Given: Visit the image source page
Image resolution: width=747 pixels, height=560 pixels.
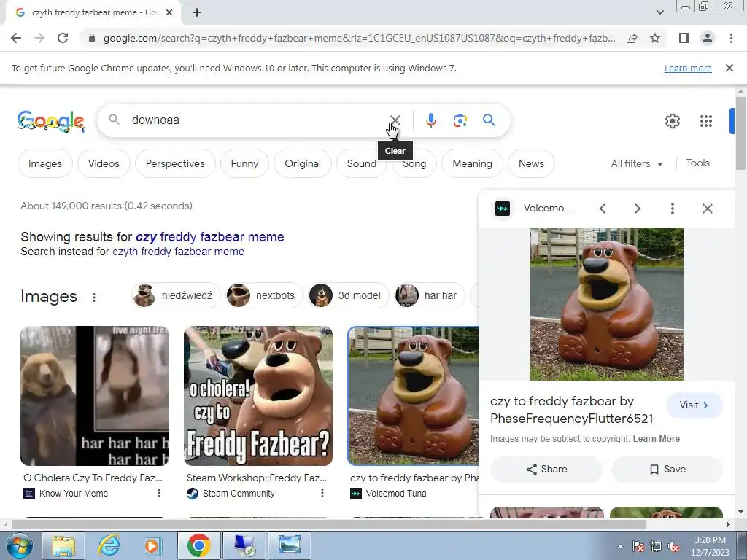Looking at the screenshot, I should click(694, 405).
